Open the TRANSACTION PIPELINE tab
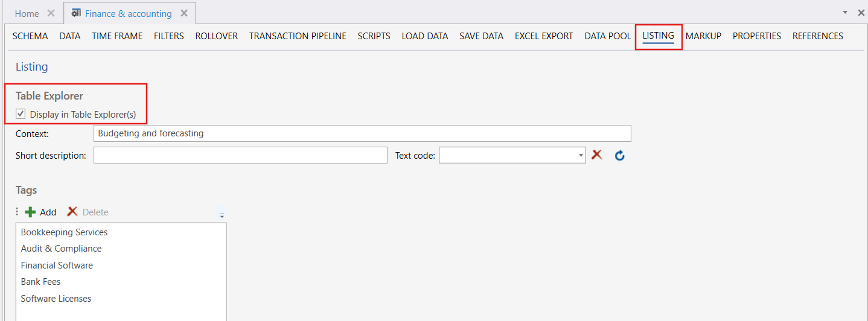This screenshot has width=868, height=321. [x=298, y=36]
